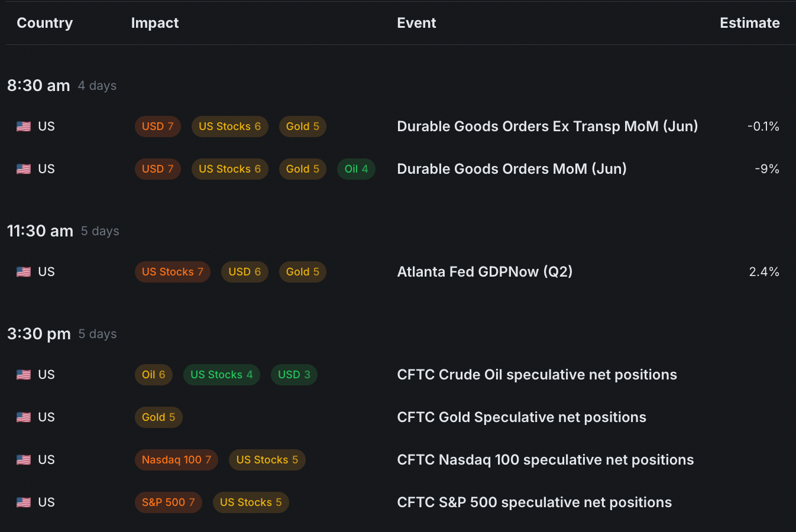796x532 pixels.
Task: Select the Oil 6 impact tag
Action: pos(153,375)
